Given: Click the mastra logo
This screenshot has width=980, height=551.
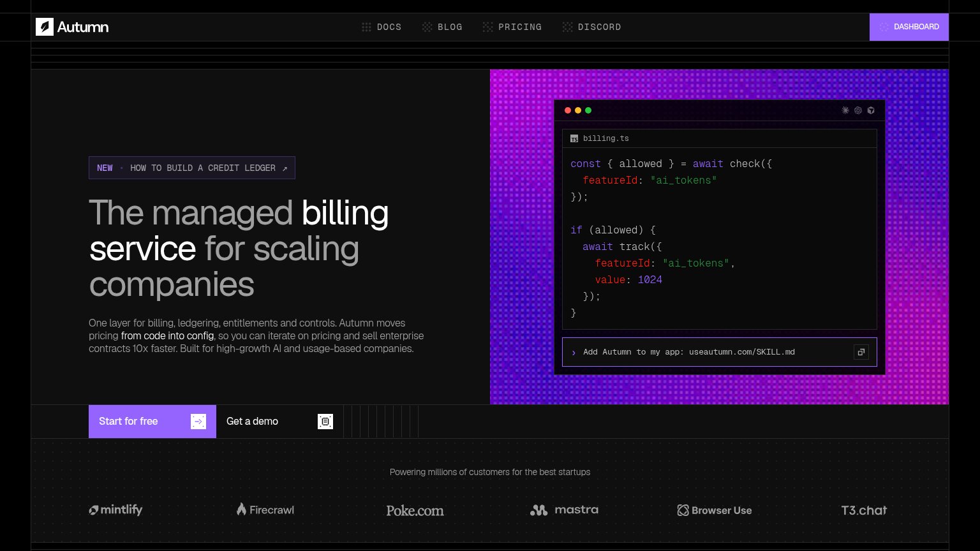Looking at the screenshot, I should [564, 510].
